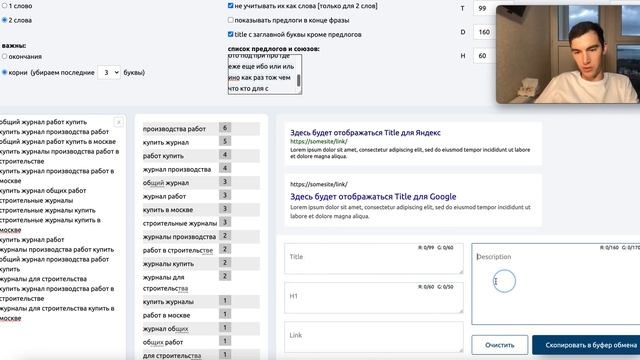Choose the "окончания" radio button
The height and width of the screenshot is (360, 640).
point(4,56)
